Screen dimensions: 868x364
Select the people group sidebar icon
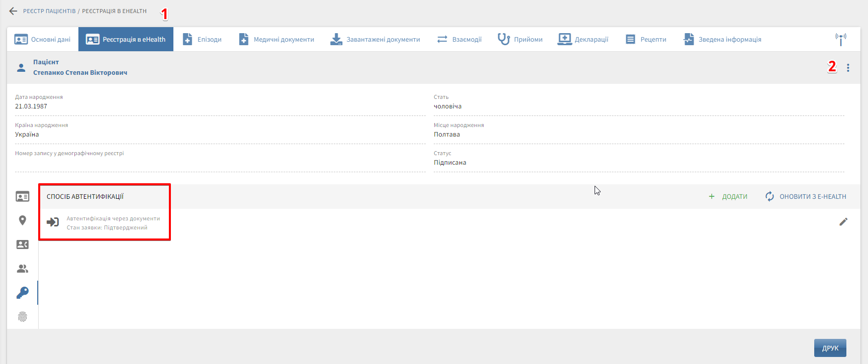coord(23,269)
